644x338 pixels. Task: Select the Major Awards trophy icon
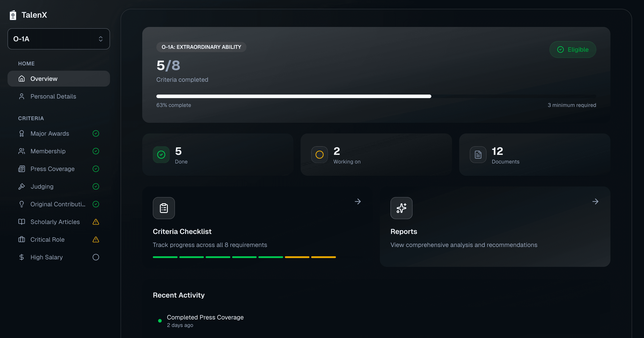22,133
